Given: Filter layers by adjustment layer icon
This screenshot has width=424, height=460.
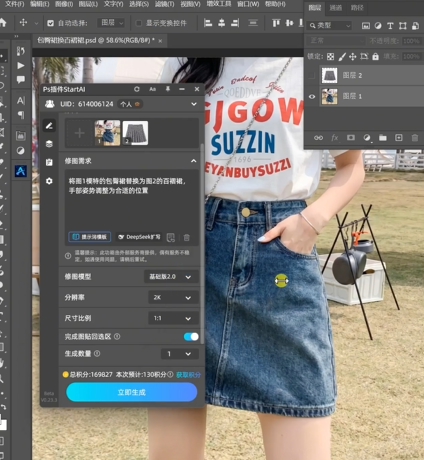Looking at the screenshot, I should click(378, 26).
